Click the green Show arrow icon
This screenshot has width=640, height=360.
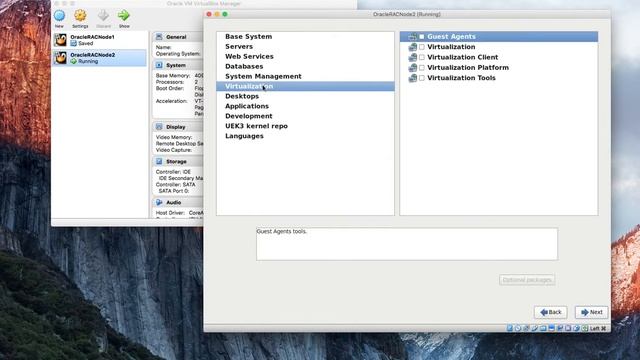tap(124, 16)
